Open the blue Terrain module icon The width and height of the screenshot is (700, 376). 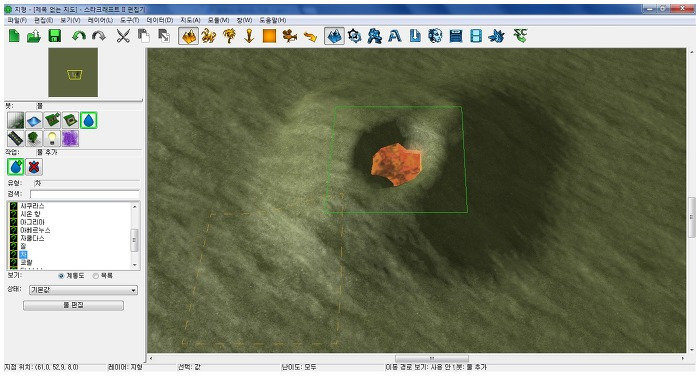point(334,36)
